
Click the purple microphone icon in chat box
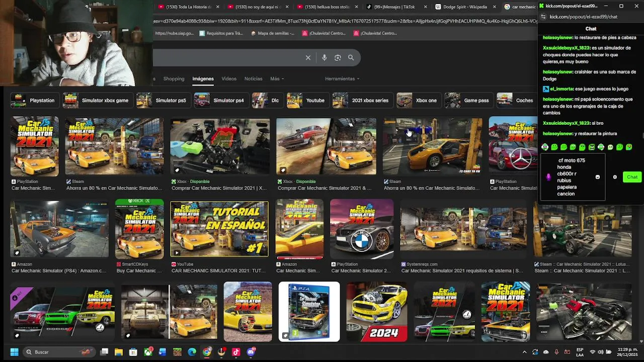pyautogui.click(x=548, y=177)
